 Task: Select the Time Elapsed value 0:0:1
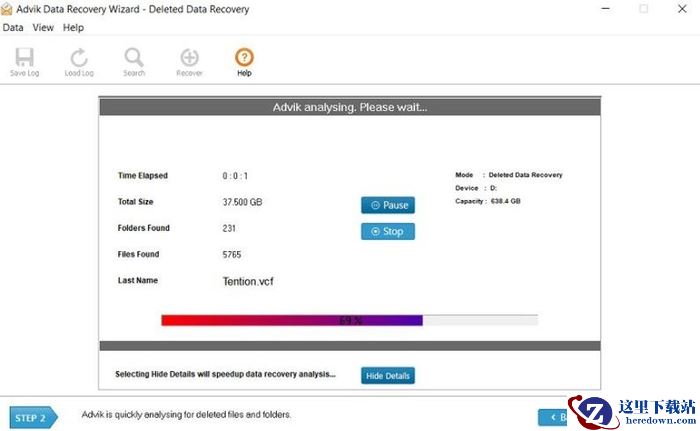tap(235, 176)
